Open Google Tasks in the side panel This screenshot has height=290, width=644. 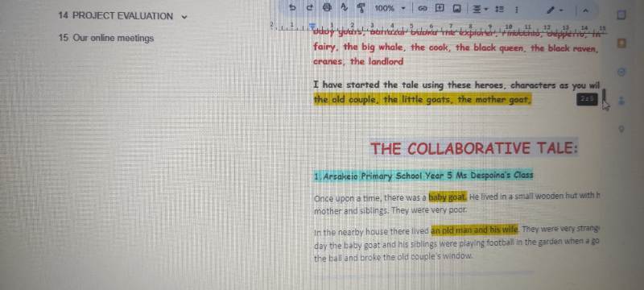pyautogui.click(x=621, y=72)
